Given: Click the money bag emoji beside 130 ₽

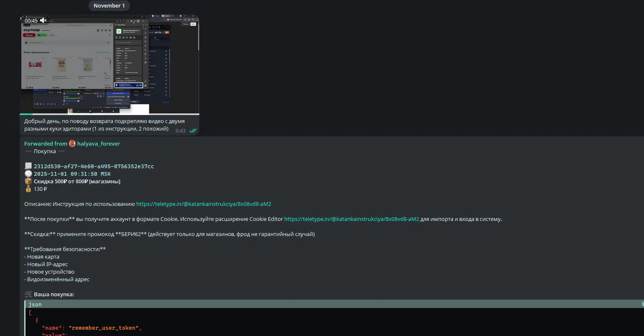Looking at the screenshot, I should coord(28,189).
